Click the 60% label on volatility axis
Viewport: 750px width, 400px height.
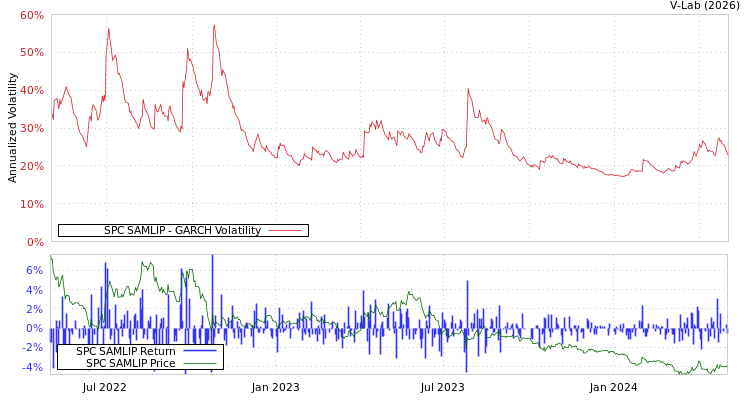point(31,16)
